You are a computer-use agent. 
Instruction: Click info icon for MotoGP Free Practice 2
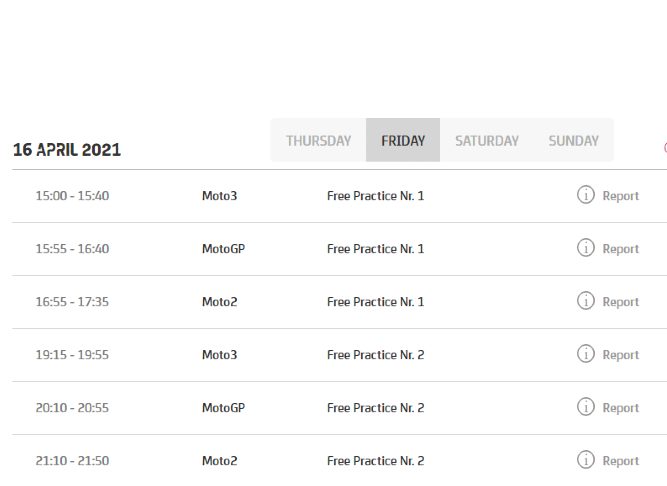pos(586,407)
